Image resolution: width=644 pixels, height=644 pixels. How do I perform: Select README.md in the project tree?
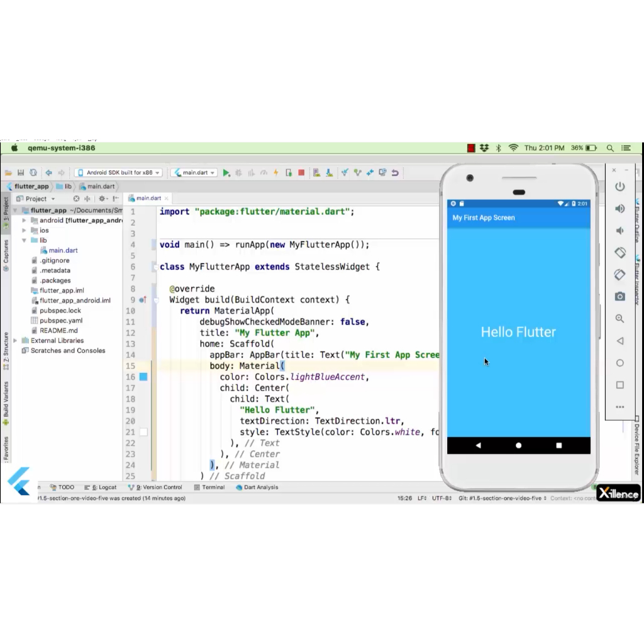pyautogui.click(x=55, y=331)
